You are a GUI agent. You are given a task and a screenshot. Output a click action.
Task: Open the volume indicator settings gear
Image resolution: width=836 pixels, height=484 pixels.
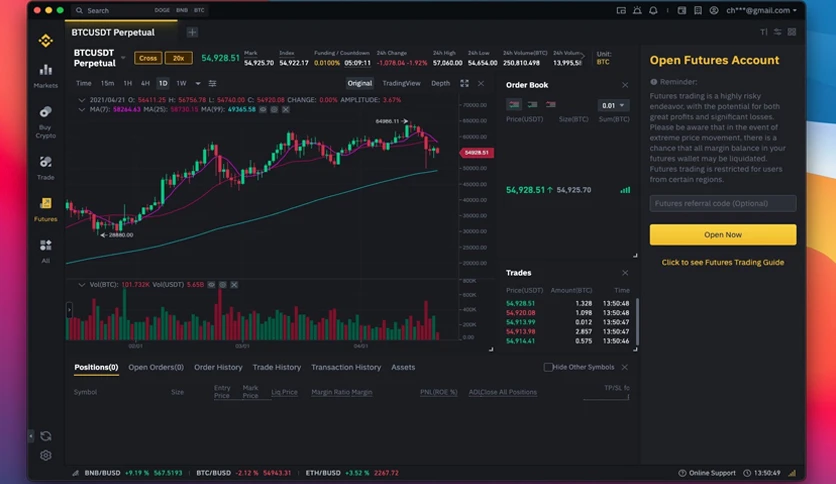click(223, 285)
